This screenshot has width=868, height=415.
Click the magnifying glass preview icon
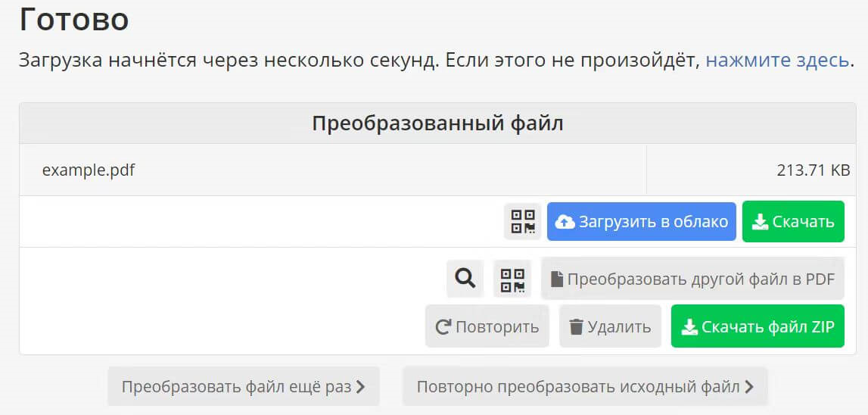click(x=465, y=279)
